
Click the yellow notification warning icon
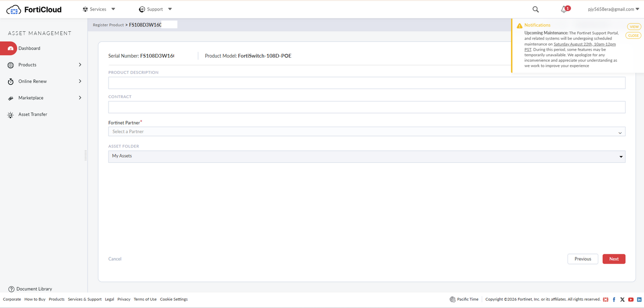click(520, 26)
